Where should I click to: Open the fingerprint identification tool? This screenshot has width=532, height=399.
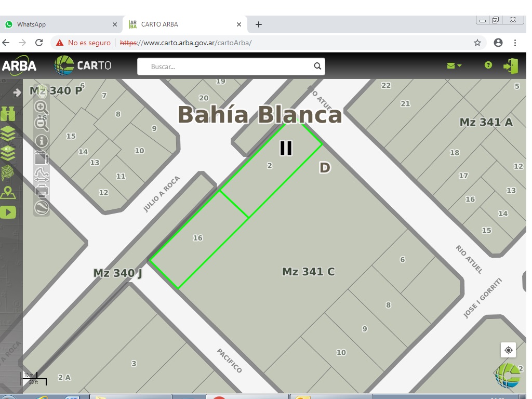coord(8,172)
